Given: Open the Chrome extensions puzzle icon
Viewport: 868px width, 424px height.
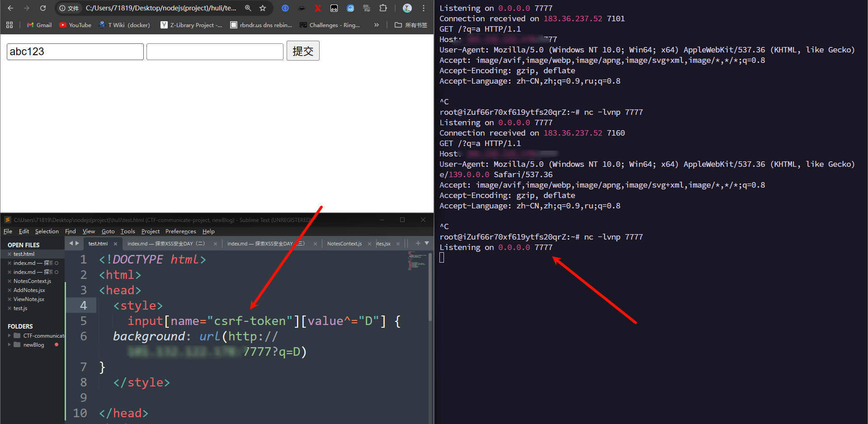Looking at the screenshot, I should pos(383,8).
